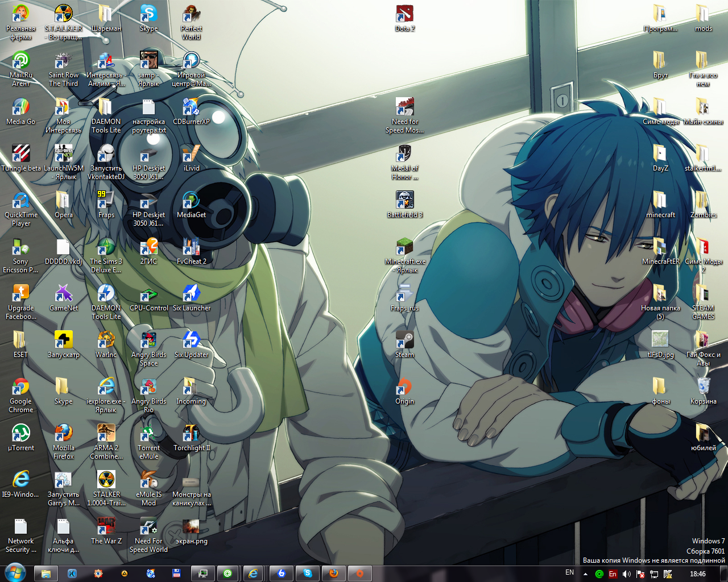Launch Perfect World from the desktop
Image resolution: width=728 pixels, height=582 pixels.
click(x=191, y=22)
